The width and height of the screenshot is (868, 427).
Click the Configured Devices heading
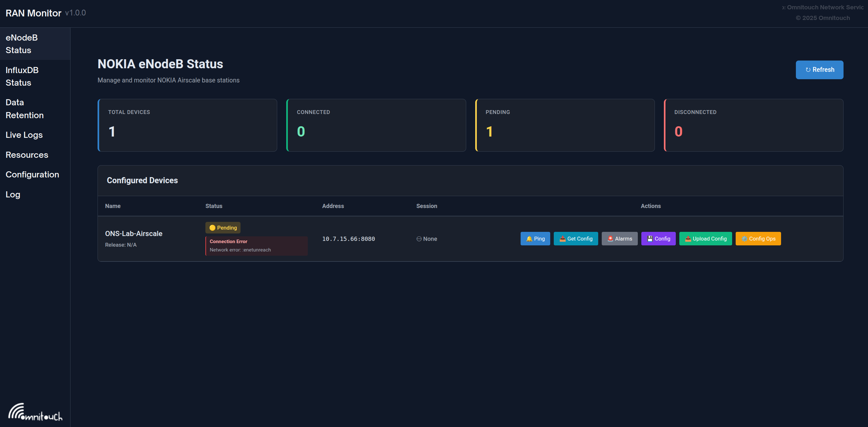coord(142,180)
